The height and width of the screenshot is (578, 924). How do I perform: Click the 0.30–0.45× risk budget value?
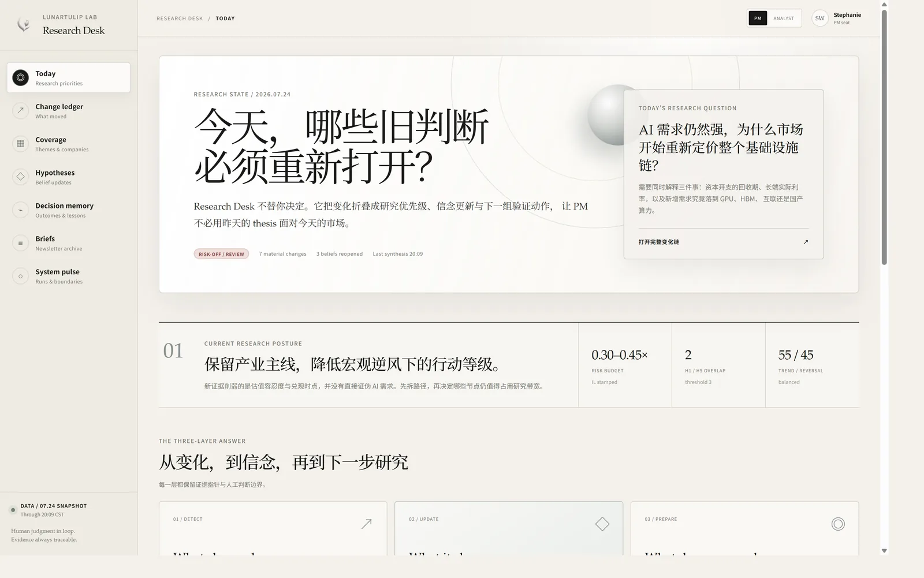620,355
